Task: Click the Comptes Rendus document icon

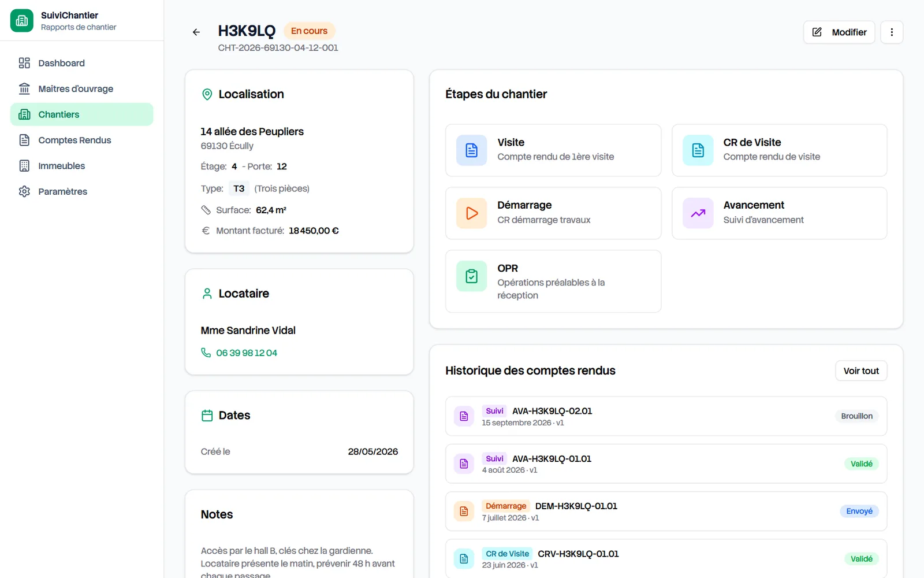Action: coord(24,140)
